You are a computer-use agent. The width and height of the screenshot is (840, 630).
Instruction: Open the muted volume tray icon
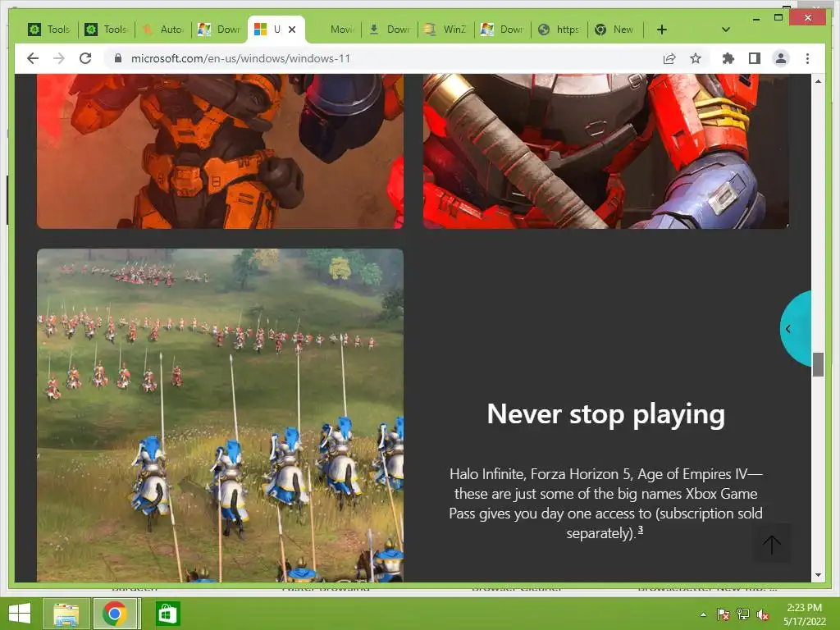click(763, 614)
